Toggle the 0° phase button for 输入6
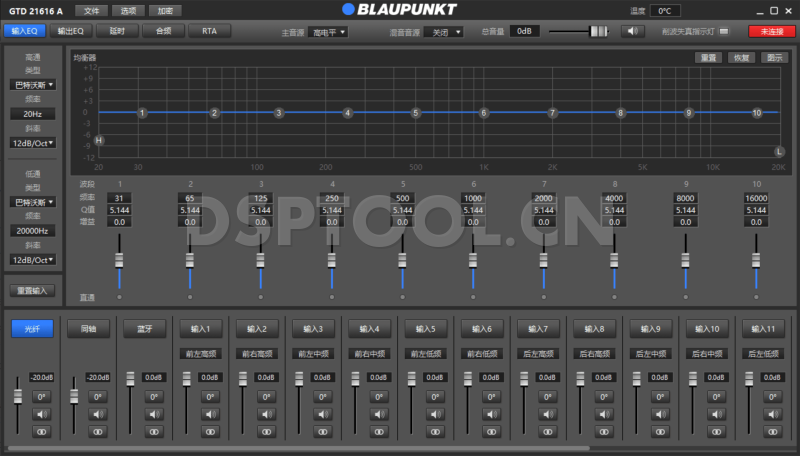 [x=491, y=397]
